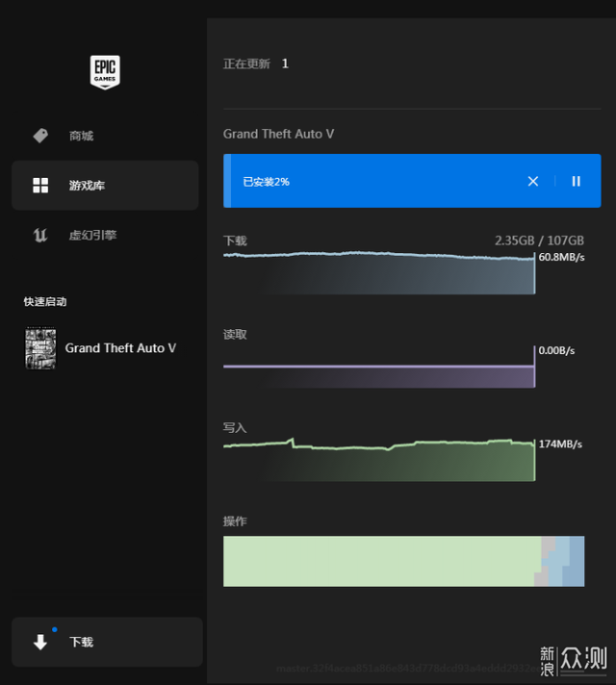
Task: Click the download arrow icon
Action: point(40,642)
